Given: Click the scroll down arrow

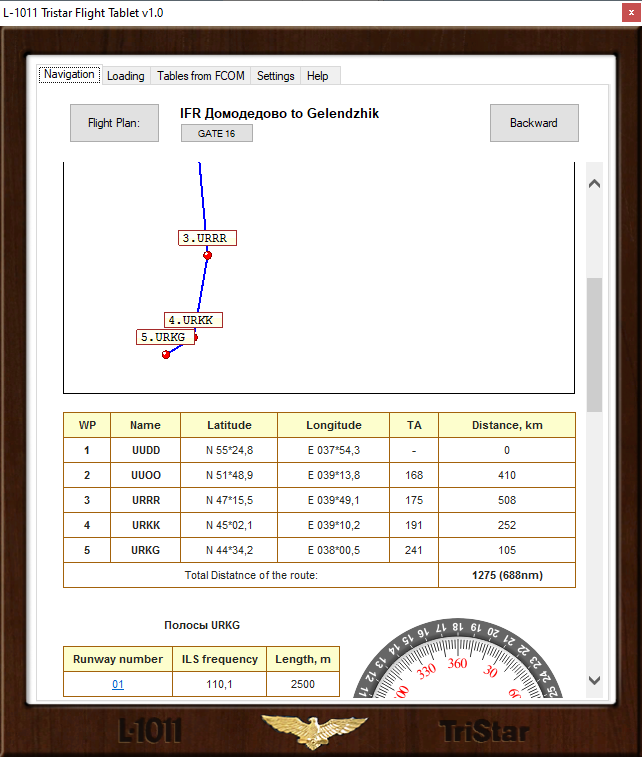Looking at the screenshot, I should [595, 680].
